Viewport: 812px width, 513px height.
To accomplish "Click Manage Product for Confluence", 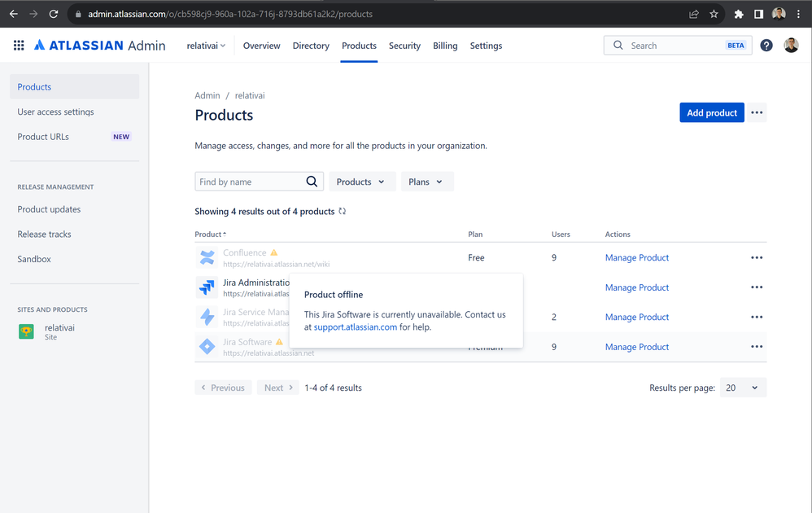I will [637, 257].
